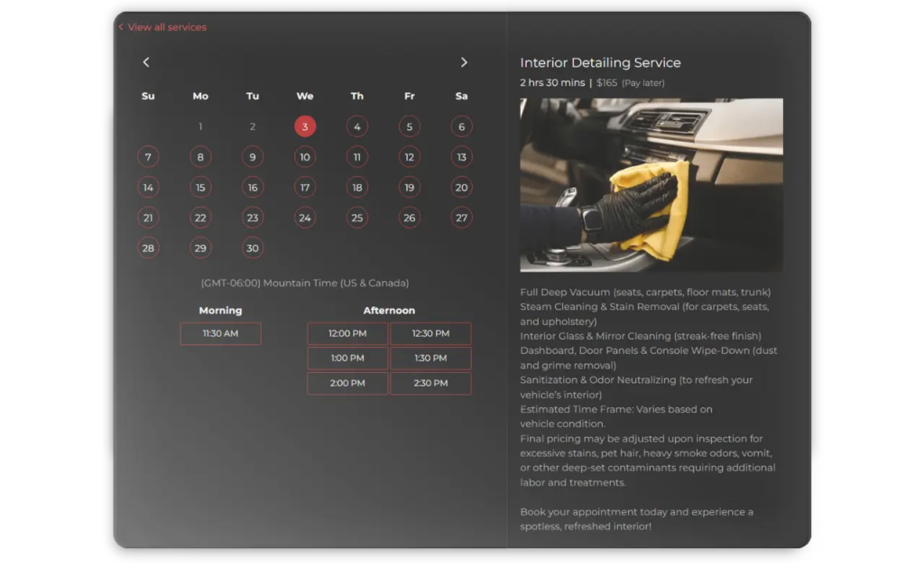Select the 1:30 PM time slot
924x578 pixels.
(430, 359)
